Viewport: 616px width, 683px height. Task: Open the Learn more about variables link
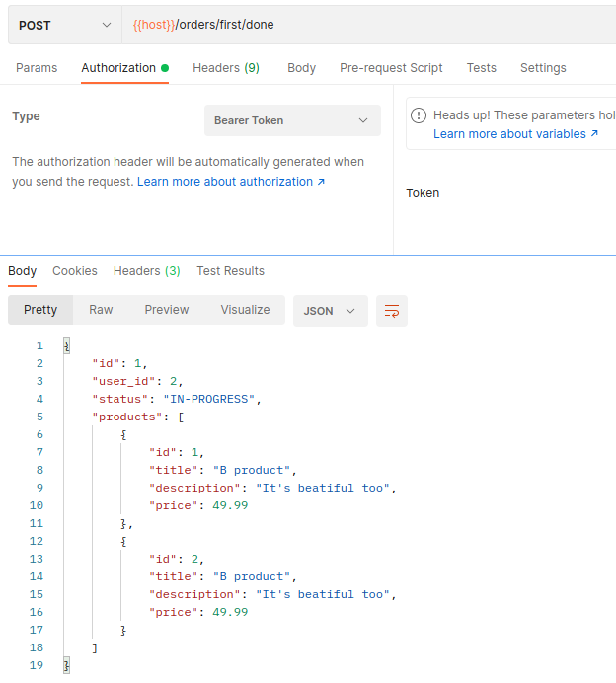[x=515, y=134]
